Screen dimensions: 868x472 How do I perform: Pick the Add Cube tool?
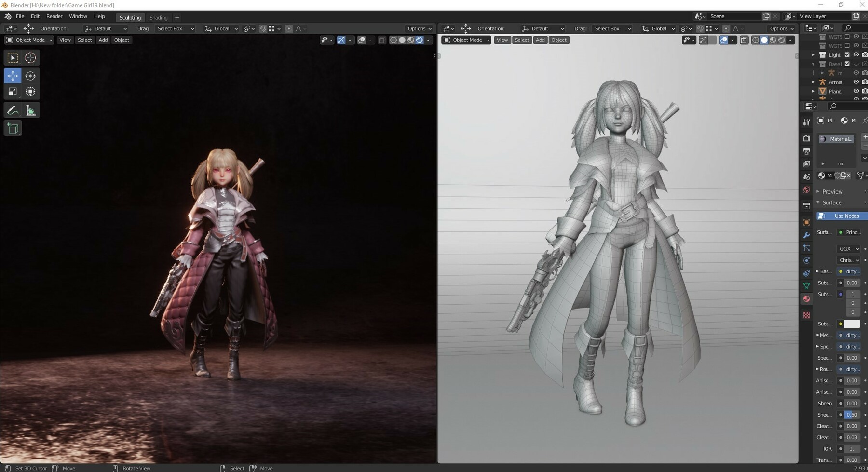click(13, 128)
